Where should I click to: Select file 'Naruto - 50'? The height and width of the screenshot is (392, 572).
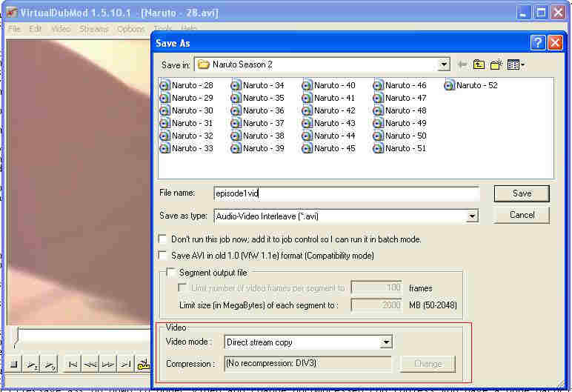(400, 136)
